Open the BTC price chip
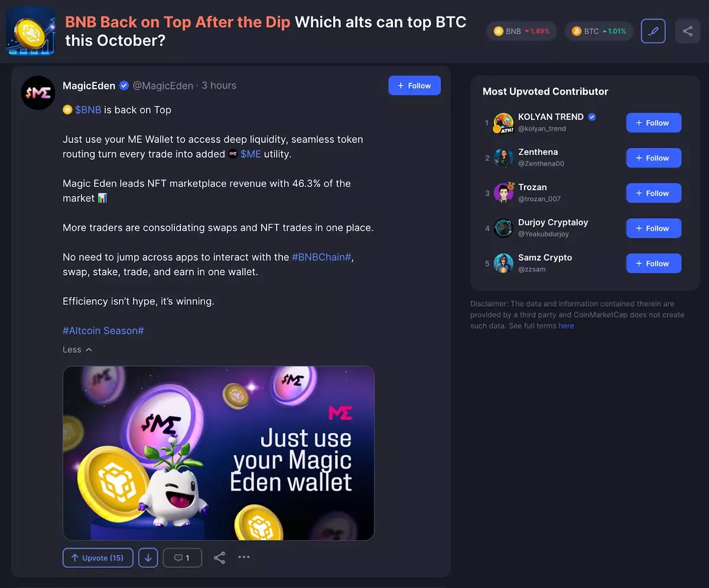Screen dimensions: 709x588 [x=599, y=31]
